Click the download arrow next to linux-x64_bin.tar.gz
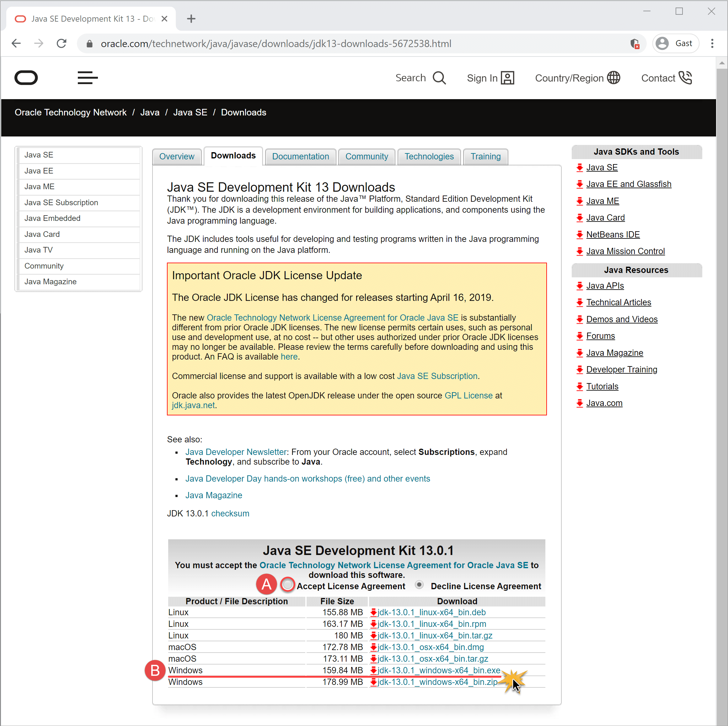This screenshot has height=726, width=728. coord(373,636)
